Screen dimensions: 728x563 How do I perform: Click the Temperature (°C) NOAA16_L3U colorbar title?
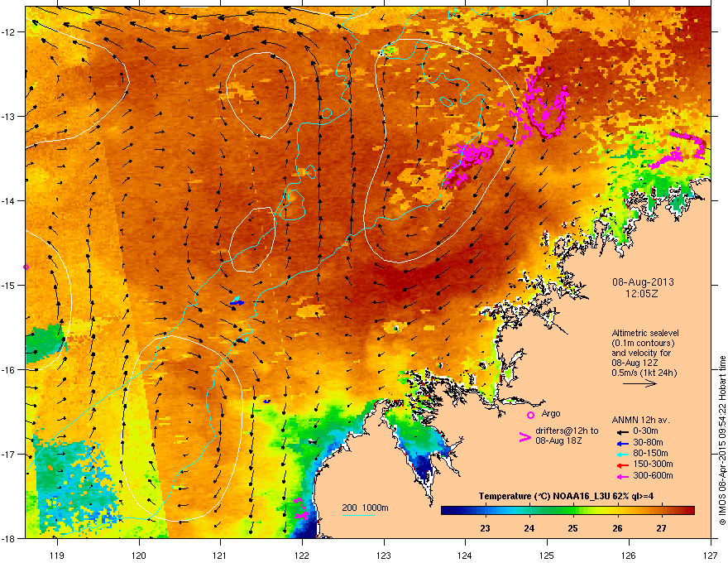pos(566,496)
